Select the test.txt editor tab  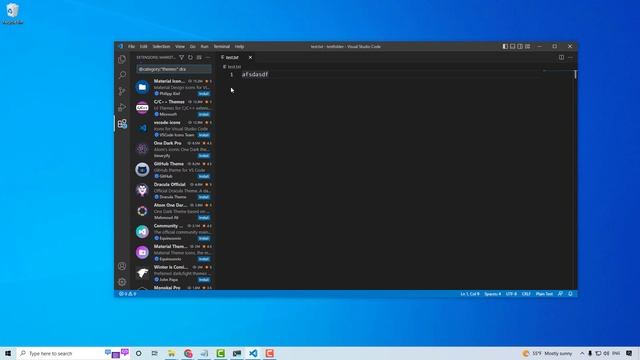coord(232,58)
